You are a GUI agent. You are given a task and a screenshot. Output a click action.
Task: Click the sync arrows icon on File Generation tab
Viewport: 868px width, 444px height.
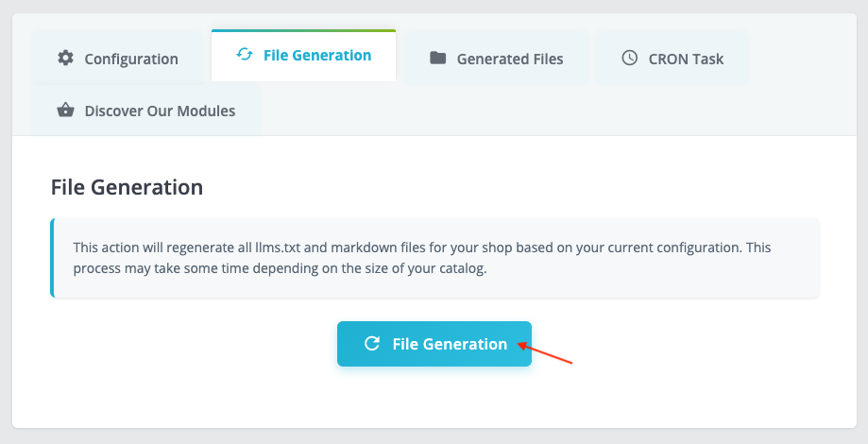point(245,54)
